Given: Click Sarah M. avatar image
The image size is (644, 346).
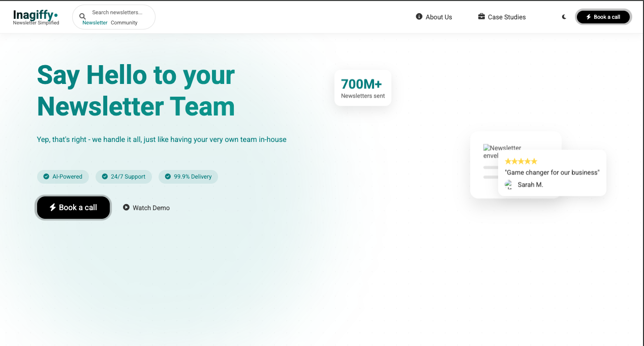Looking at the screenshot, I should [x=508, y=184].
